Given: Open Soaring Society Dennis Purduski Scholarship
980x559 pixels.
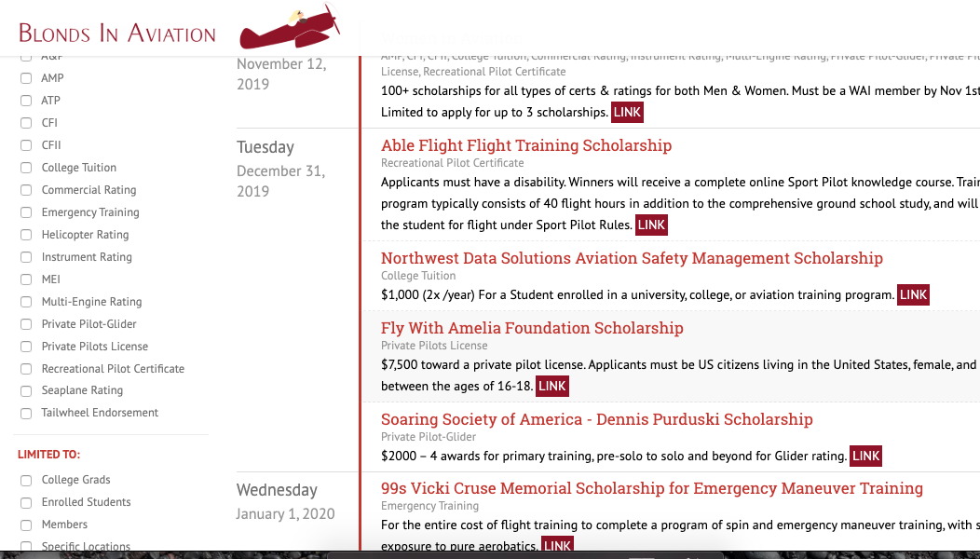Looking at the screenshot, I should tap(596, 419).
